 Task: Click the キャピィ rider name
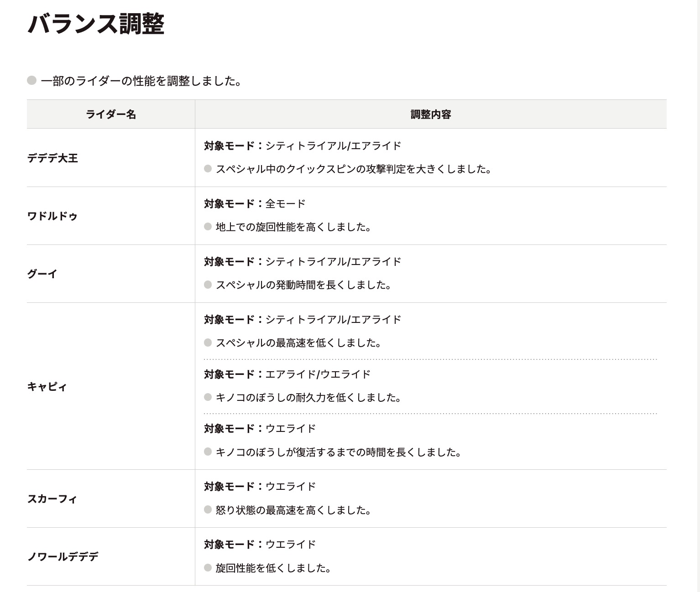click(47, 387)
